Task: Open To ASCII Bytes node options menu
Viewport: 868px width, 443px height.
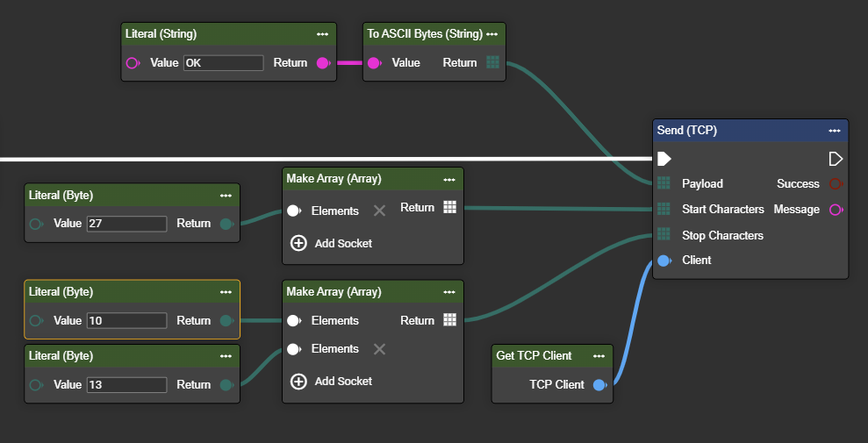Action: click(x=491, y=34)
